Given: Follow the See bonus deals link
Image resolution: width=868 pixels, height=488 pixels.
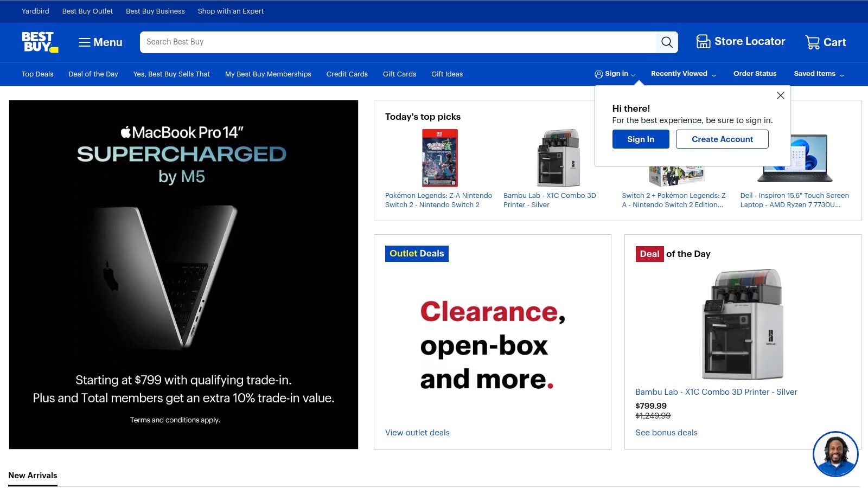Looking at the screenshot, I should click(666, 432).
